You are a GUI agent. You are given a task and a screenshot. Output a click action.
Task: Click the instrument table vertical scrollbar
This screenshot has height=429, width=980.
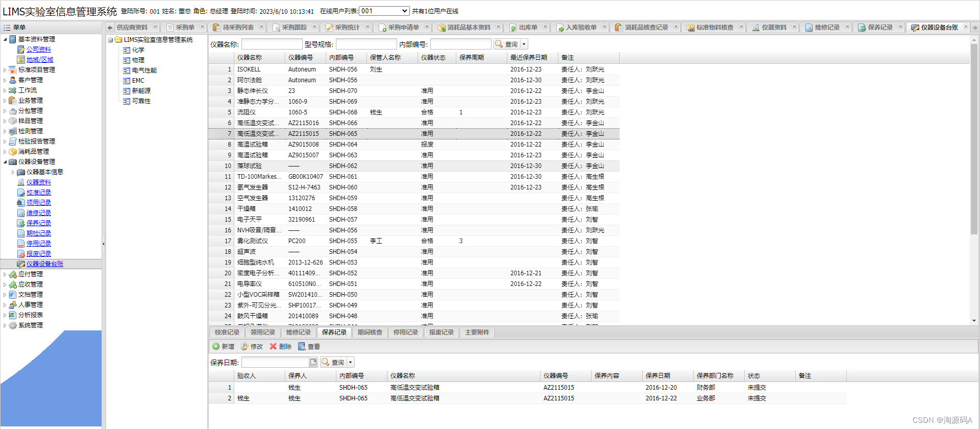click(974, 138)
